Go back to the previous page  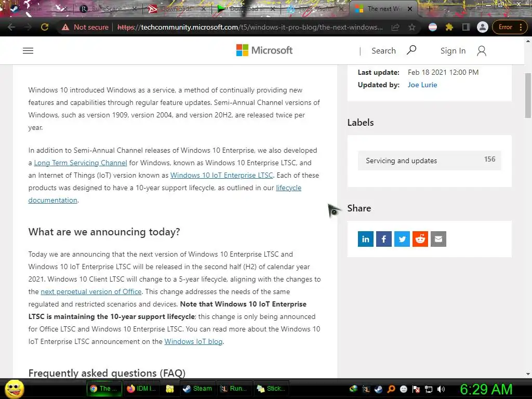pos(11,27)
